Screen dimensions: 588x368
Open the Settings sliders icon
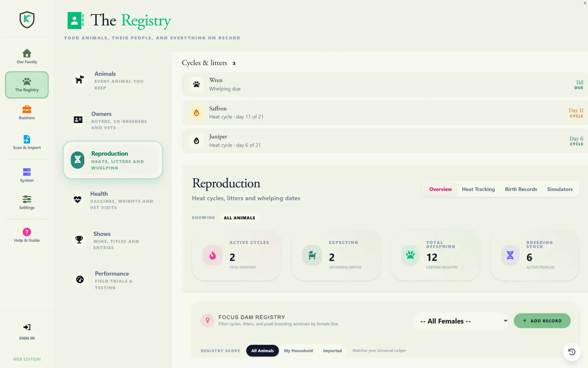[27, 199]
